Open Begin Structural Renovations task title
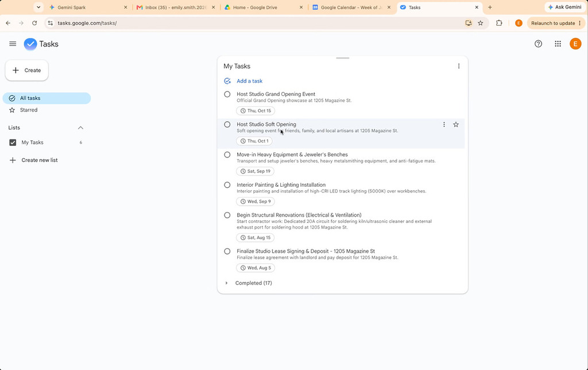The width and height of the screenshot is (588, 370). tap(299, 215)
